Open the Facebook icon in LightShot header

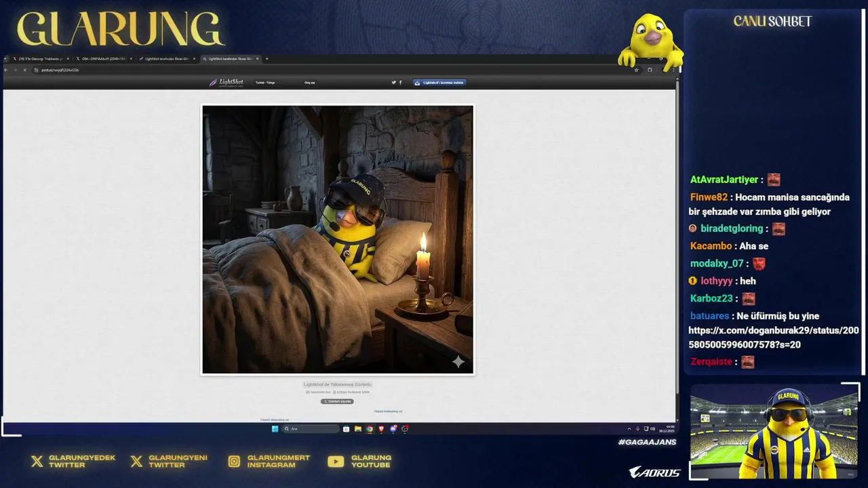coord(400,83)
